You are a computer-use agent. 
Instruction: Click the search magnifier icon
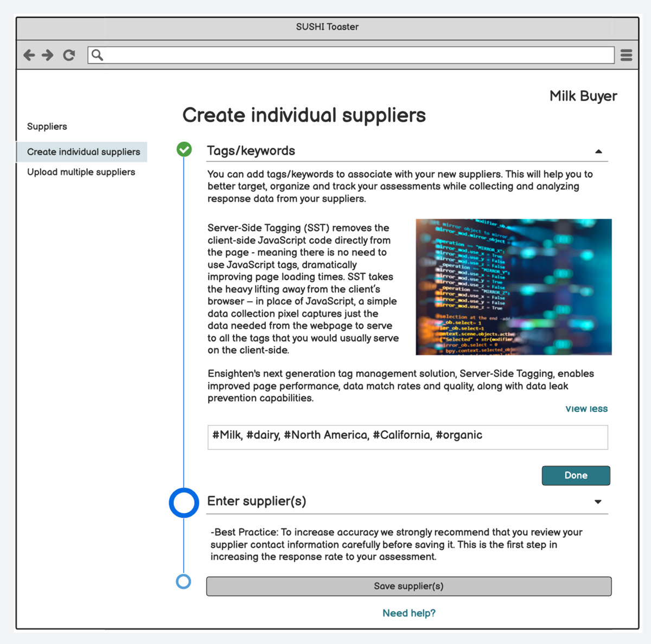point(97,55)
